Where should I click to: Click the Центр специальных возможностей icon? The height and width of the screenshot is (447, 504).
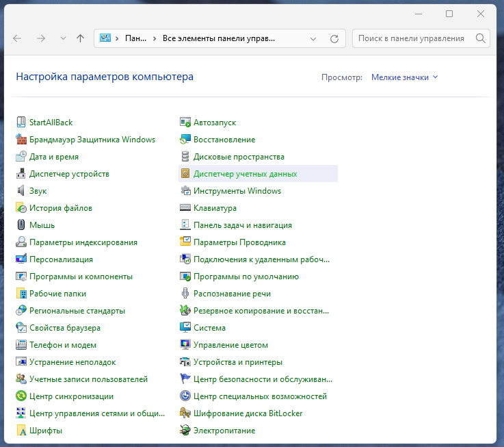point(185,396)
